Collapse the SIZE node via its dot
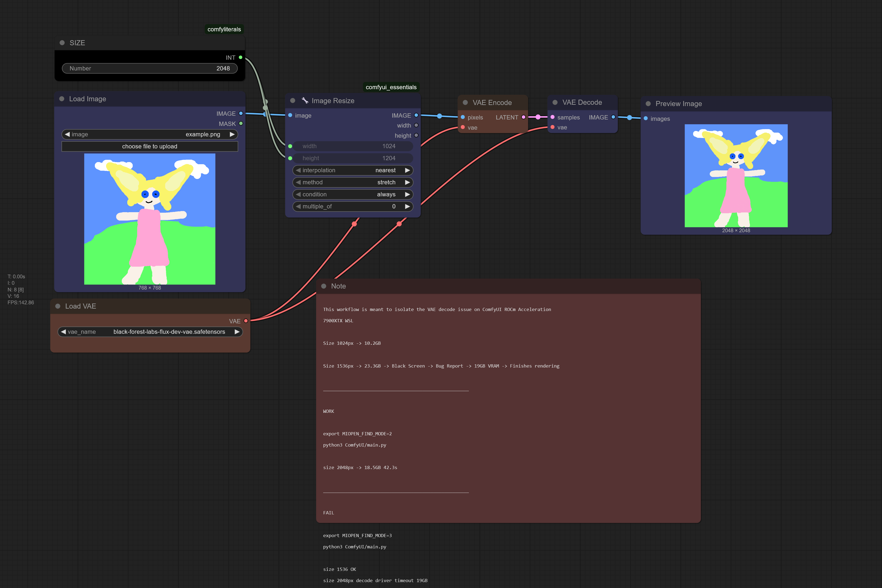Image resolution: width=882 pixels, height=588 pixels. [x=62, y=43]
